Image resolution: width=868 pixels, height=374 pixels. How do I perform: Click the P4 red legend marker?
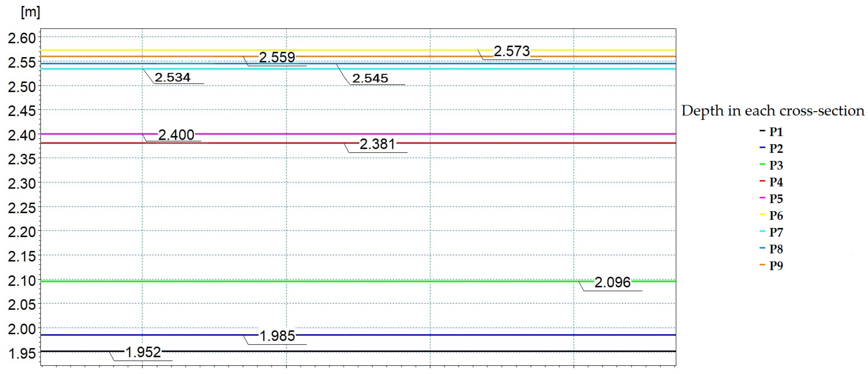pyautogui.click(x=762, y=181)
